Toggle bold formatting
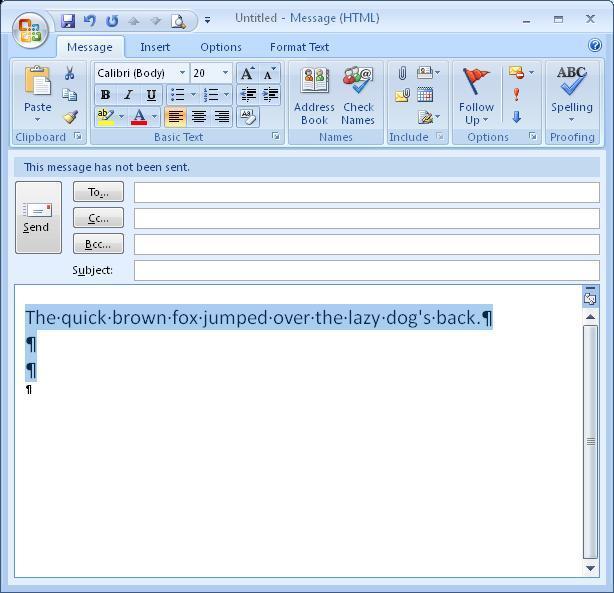The height and width of the screenshot is (593, 614). click(105, 95)
